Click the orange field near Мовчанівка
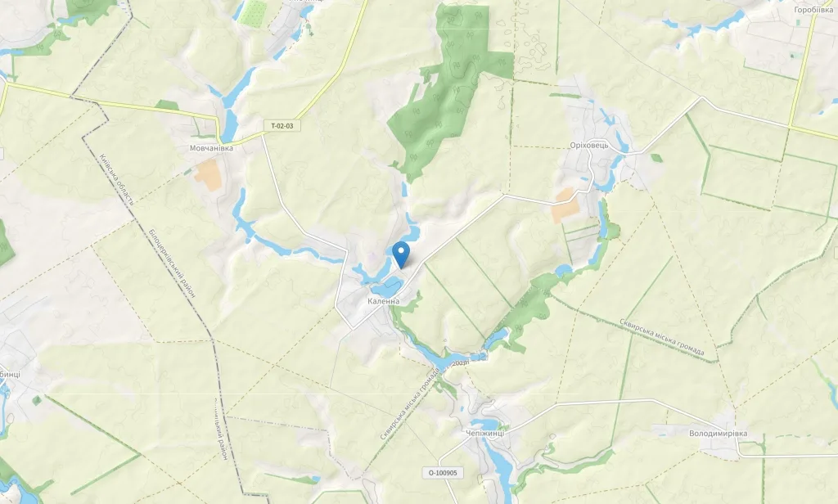The height and width of the screenshot is (504, 838). [x=209, y=175]
